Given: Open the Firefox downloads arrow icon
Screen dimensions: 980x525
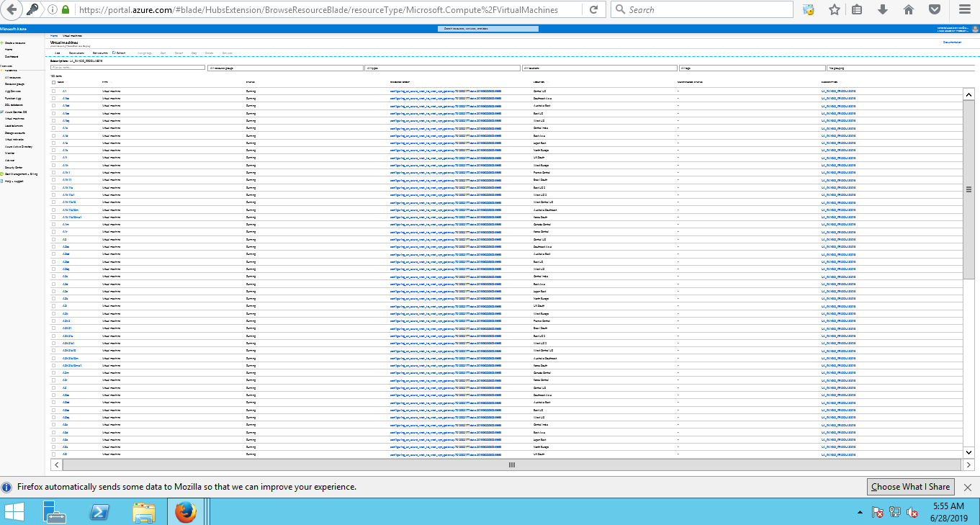Looking at the screenshot, I should 883,10.
